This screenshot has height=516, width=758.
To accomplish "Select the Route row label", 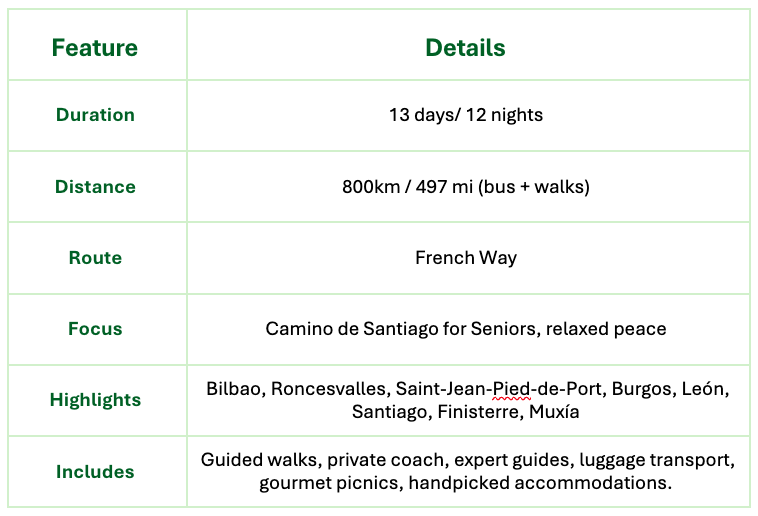I will (95, 258).
